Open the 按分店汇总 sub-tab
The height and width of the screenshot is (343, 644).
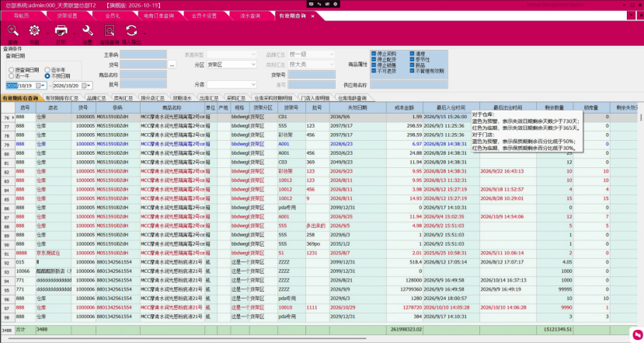153,98
